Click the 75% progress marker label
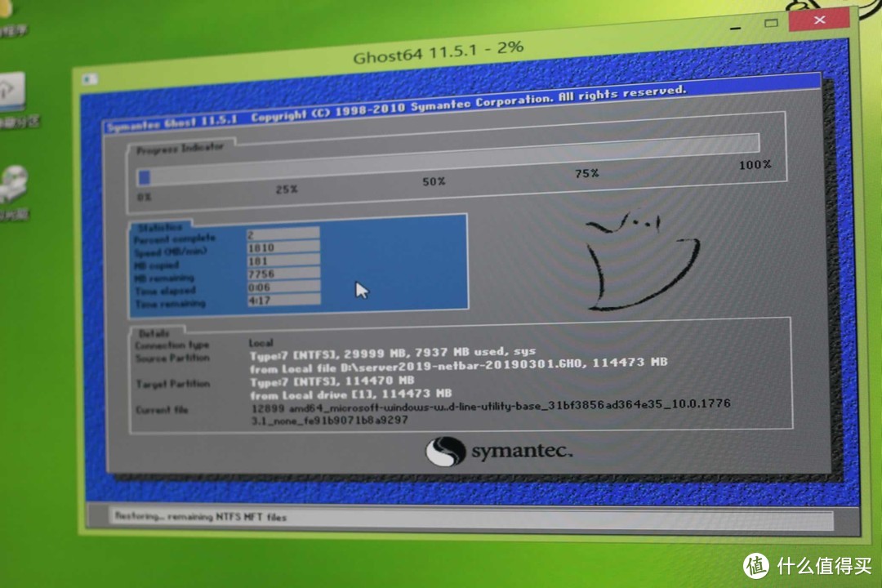882x588 pixels. [x=586, y=173]
